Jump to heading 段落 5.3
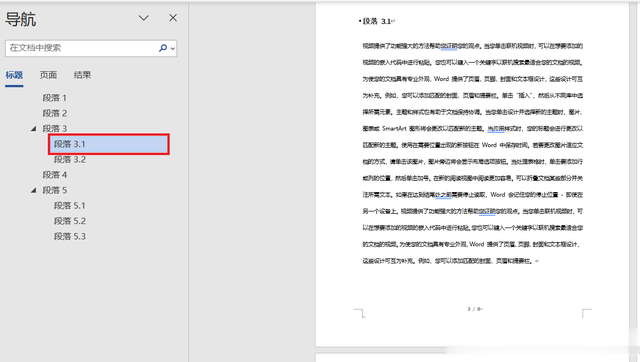 pyautogui.click(x=70, y=236)
